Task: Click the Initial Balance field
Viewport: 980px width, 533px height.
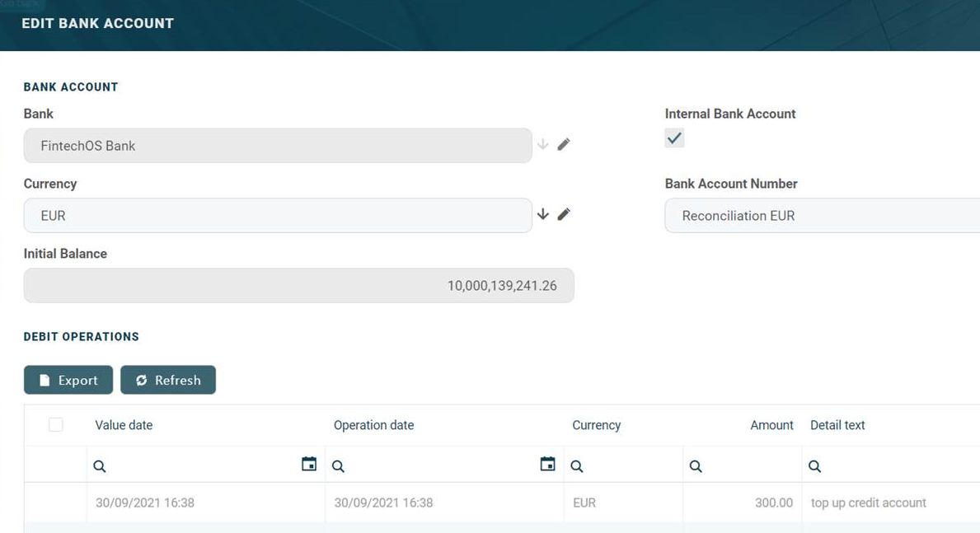Action: coord(298,286)
